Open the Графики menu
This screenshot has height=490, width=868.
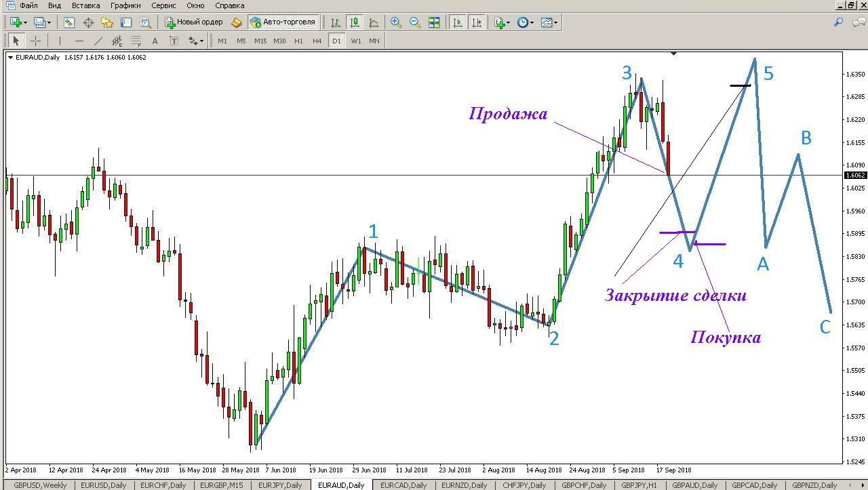pyautogui.click(x=125, y=5)
